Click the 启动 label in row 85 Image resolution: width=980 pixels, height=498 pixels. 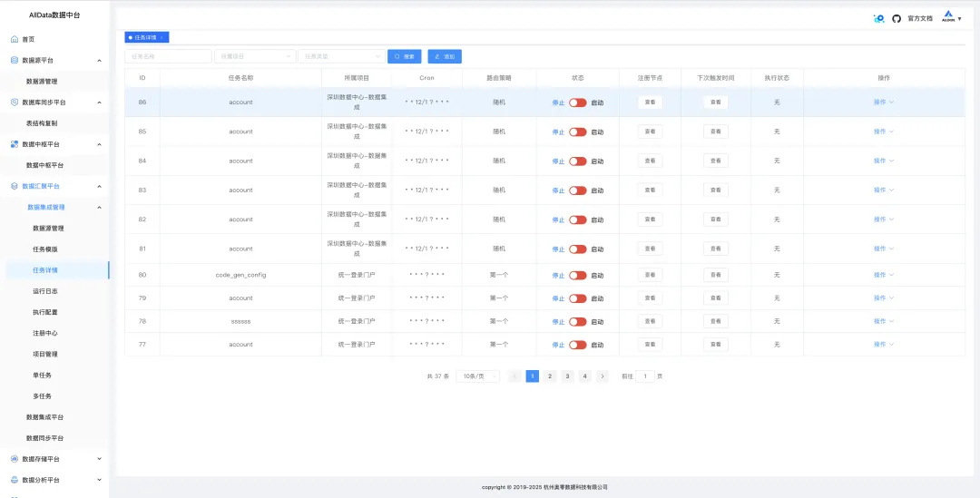tap(597, 132)
